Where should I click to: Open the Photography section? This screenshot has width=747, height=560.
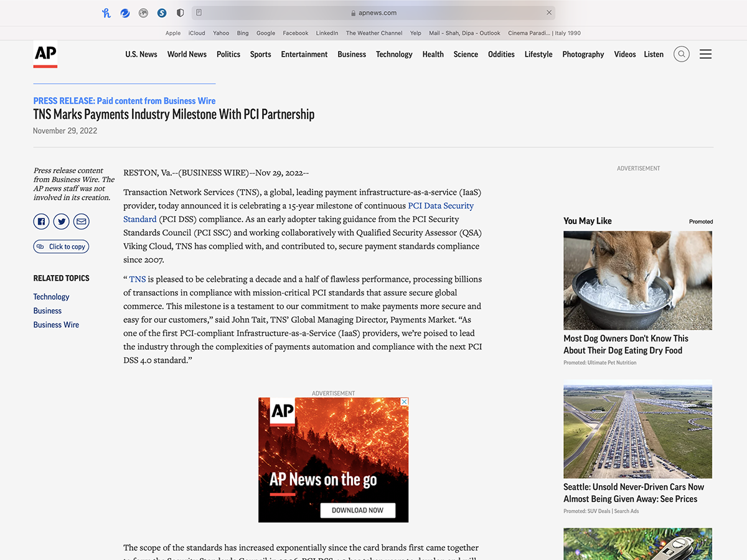coord(583,54)
